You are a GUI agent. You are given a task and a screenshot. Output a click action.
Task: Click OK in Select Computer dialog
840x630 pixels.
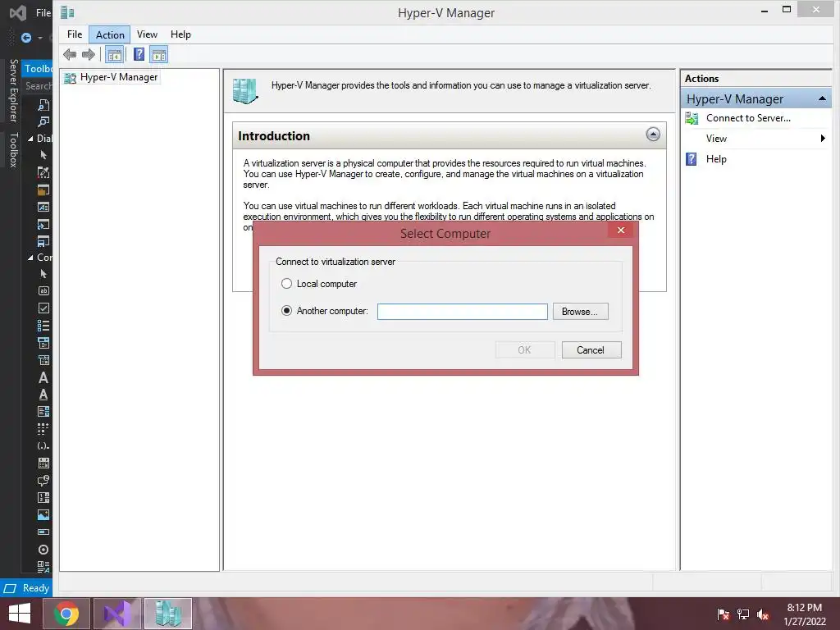524,349
